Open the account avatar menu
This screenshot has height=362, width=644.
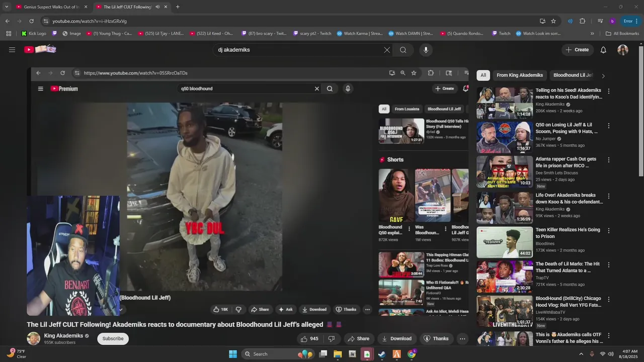click(623, 50)
